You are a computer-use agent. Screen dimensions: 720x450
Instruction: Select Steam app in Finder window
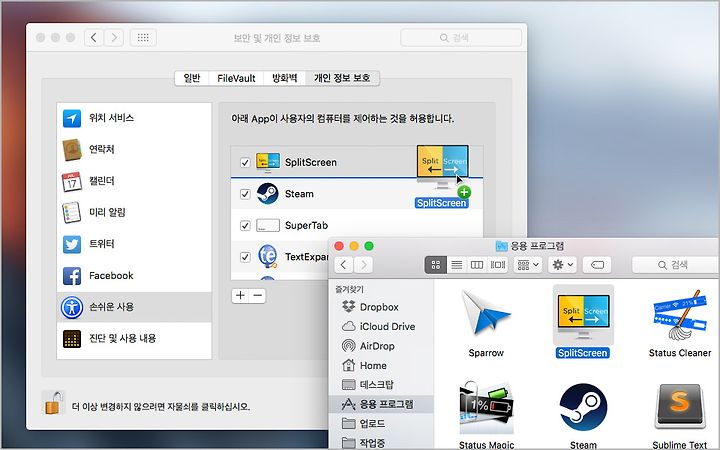(x=583, y=415)
